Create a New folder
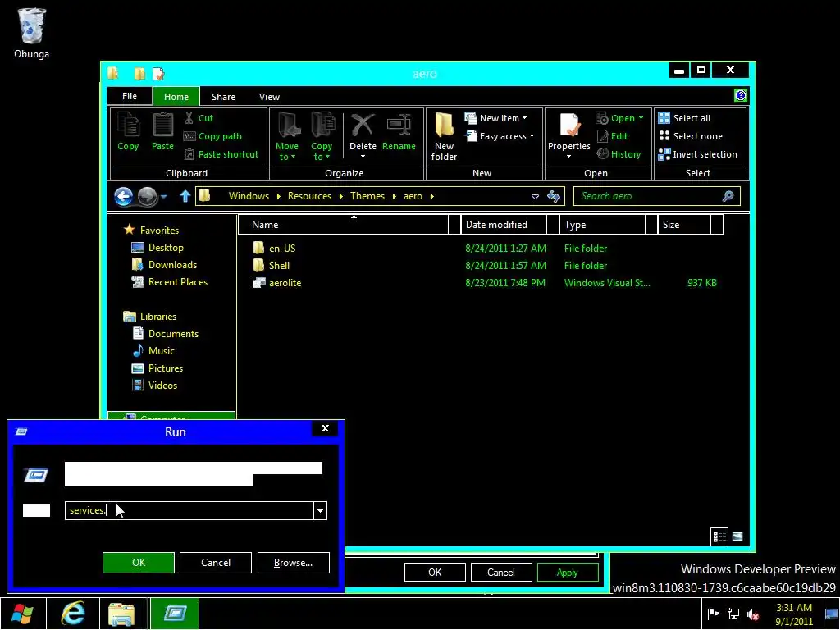This screenshot has height=630, width=840. pyautogui.click(x=444, y=137)
